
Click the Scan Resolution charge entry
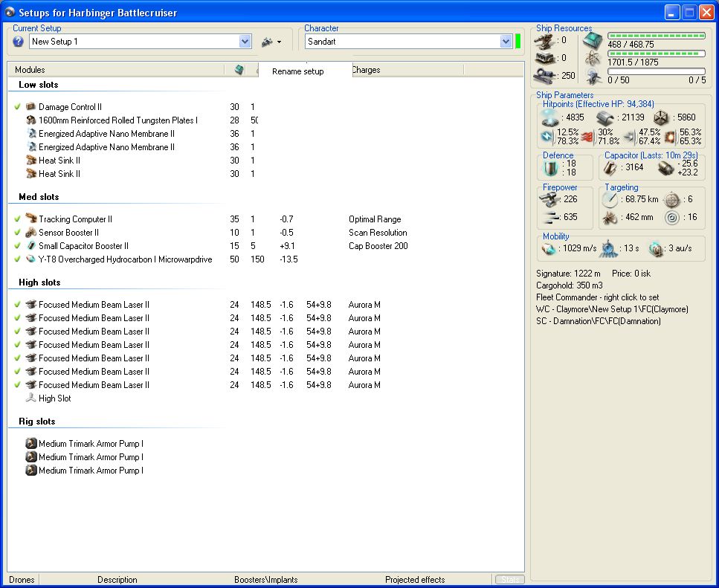(x=378, y=233)
